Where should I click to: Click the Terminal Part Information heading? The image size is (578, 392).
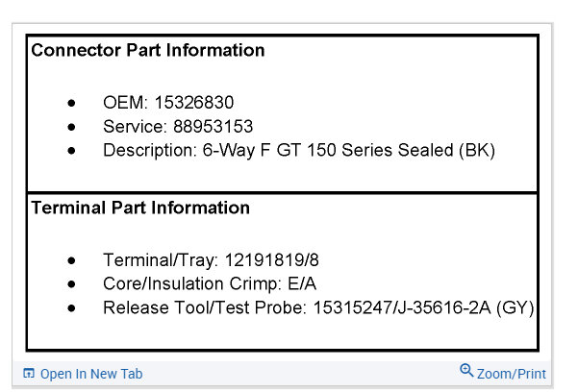point(140,208)
